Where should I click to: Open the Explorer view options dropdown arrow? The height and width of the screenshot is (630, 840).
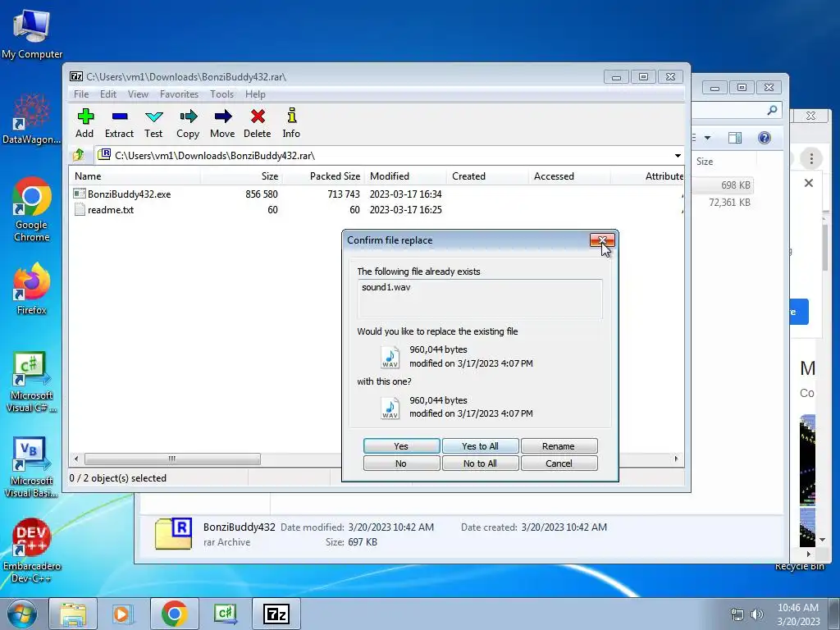click(x=707, y=138)
